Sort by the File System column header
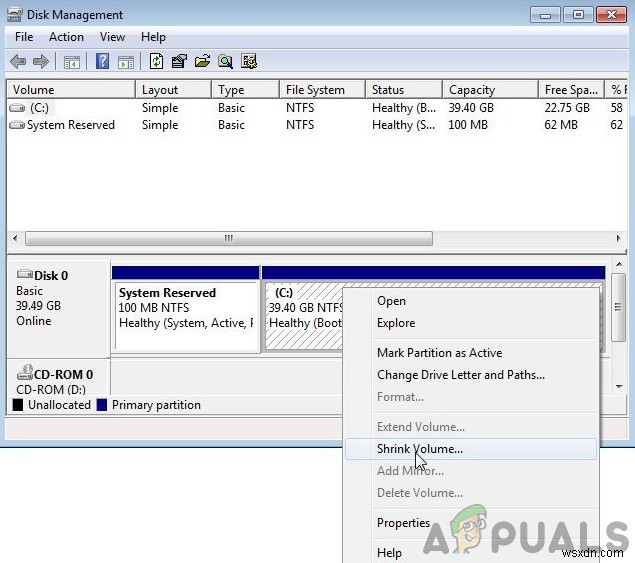 (x=322, y=90)
